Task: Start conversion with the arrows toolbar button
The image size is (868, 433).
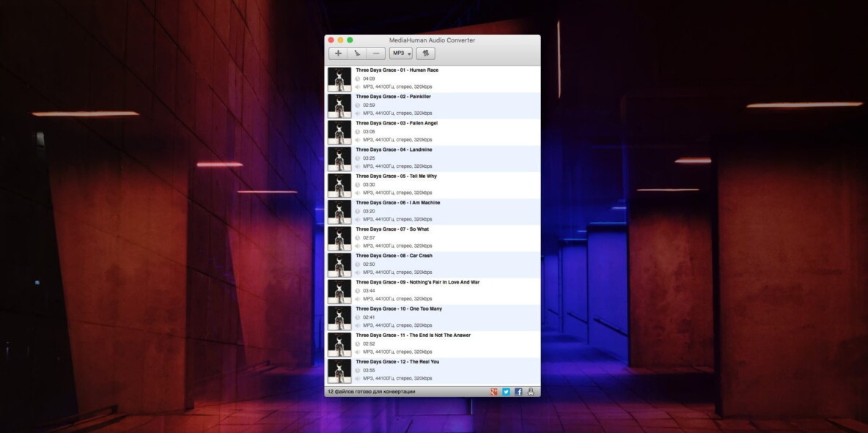Action: click(x=426, y=53)
